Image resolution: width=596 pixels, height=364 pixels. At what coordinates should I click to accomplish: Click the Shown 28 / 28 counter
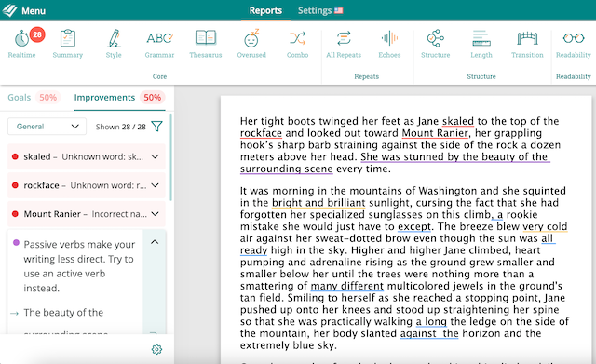tap(120, 127)
